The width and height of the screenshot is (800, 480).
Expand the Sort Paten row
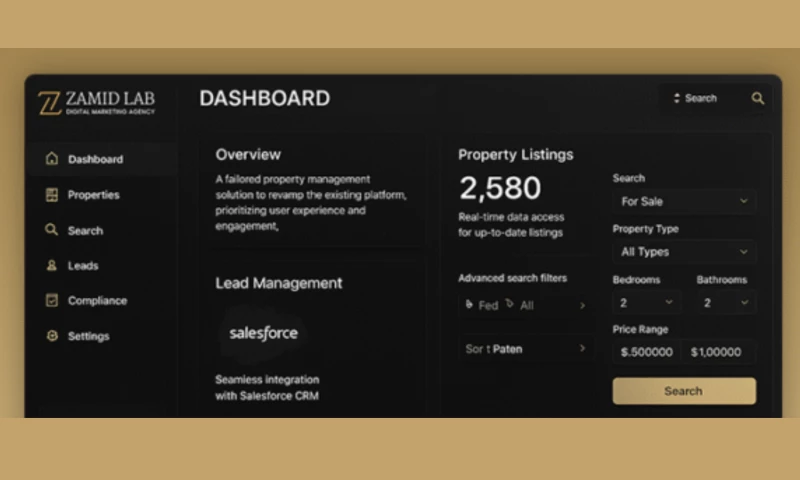coord(526,349)
